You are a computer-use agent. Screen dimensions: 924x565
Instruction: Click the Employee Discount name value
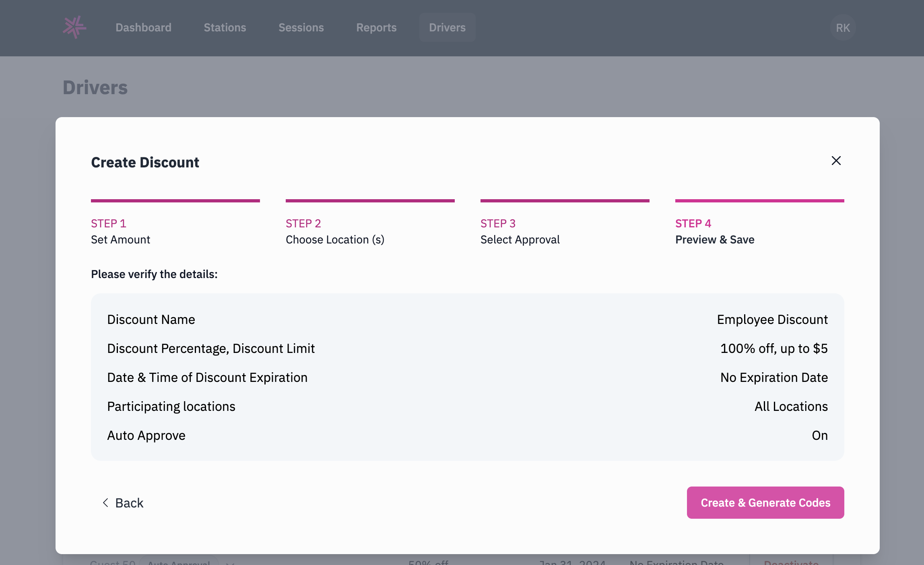click(772, 320)
